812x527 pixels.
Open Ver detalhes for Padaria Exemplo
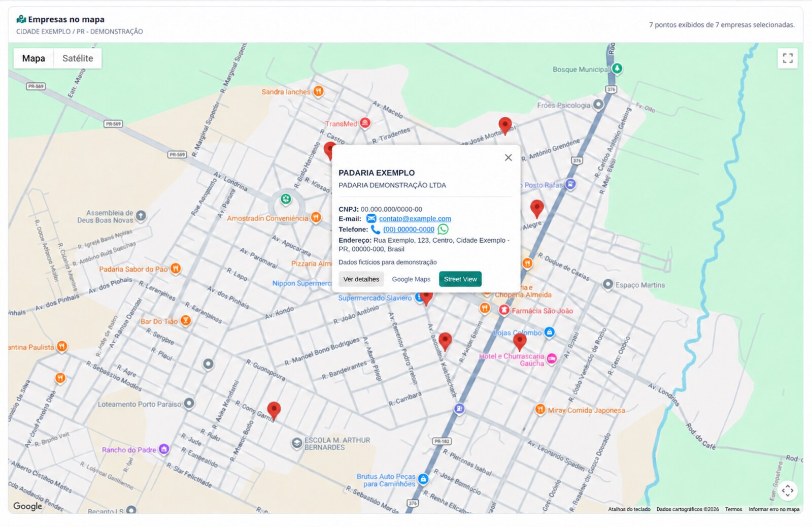pos(361,279)
